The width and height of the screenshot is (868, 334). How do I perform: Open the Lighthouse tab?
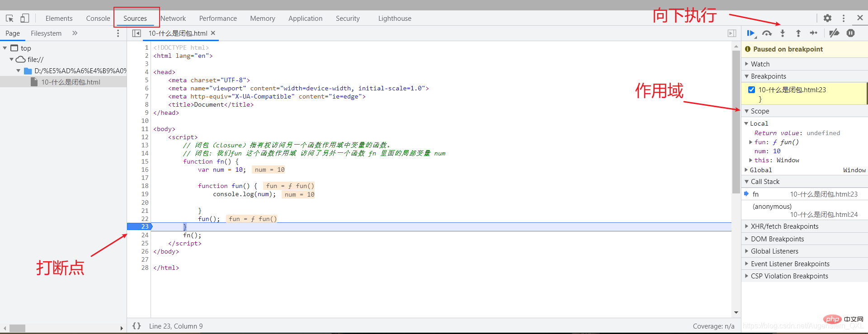pos(395,19)
